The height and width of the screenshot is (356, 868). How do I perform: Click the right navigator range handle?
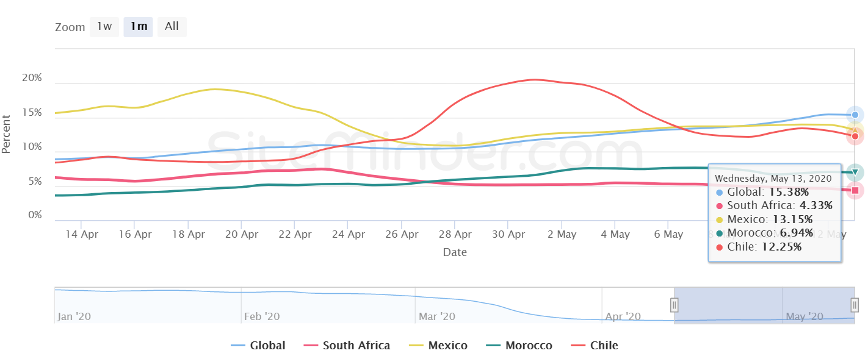(x=855, y=305)
